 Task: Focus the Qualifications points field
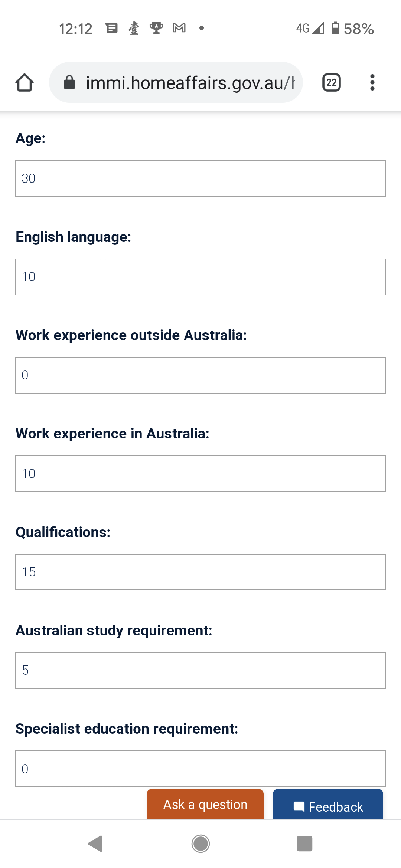point(200,572)
